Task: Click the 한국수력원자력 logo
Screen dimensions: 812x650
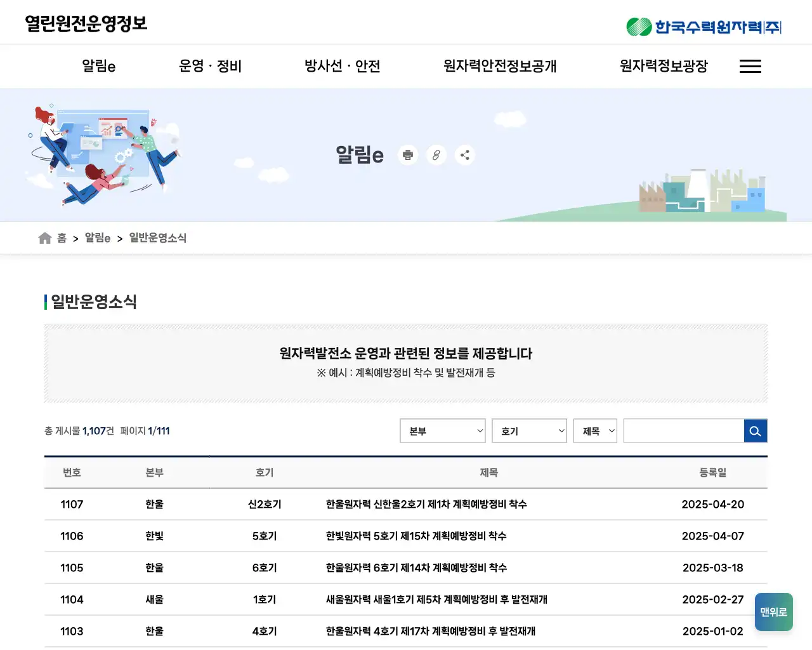Action: tap(704, 27)
